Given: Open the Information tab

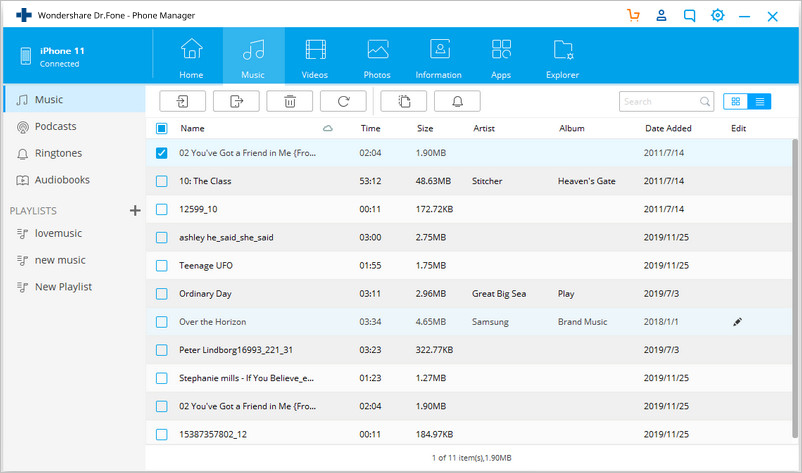Looking at the screenshot, I should coord(439,56).
